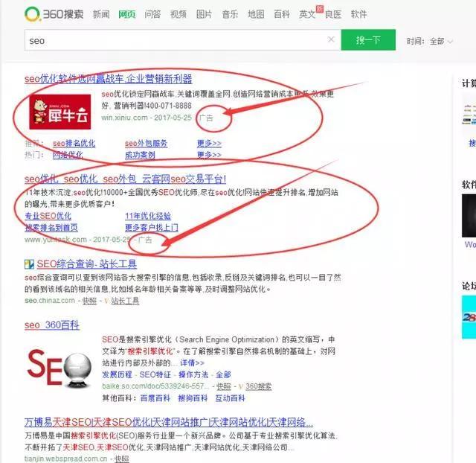Open 快照 for baike.so.com result
This screenshot has height=463, width=476.
pyautogui.click(x=224, y=386)
